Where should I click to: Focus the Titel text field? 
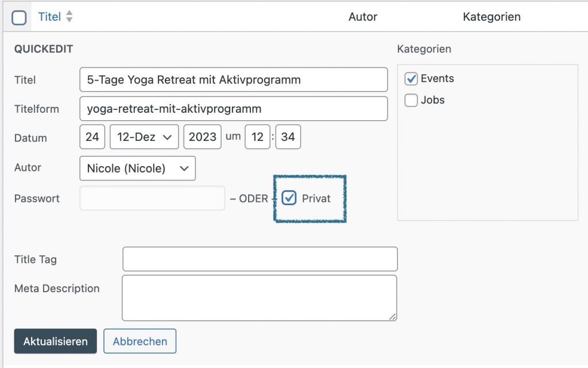(233, 80)
